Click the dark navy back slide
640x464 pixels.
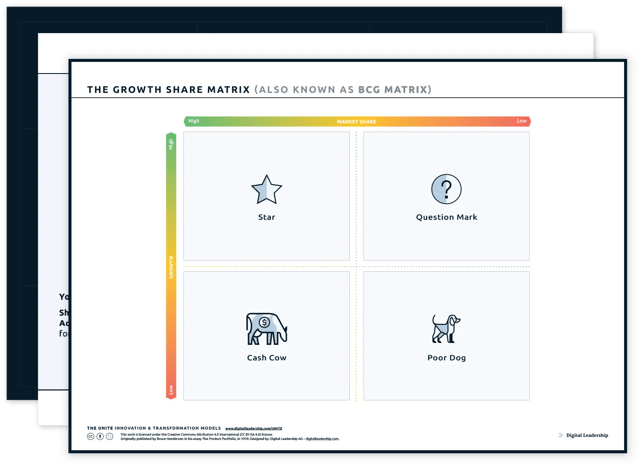click(x=22, y=204)
